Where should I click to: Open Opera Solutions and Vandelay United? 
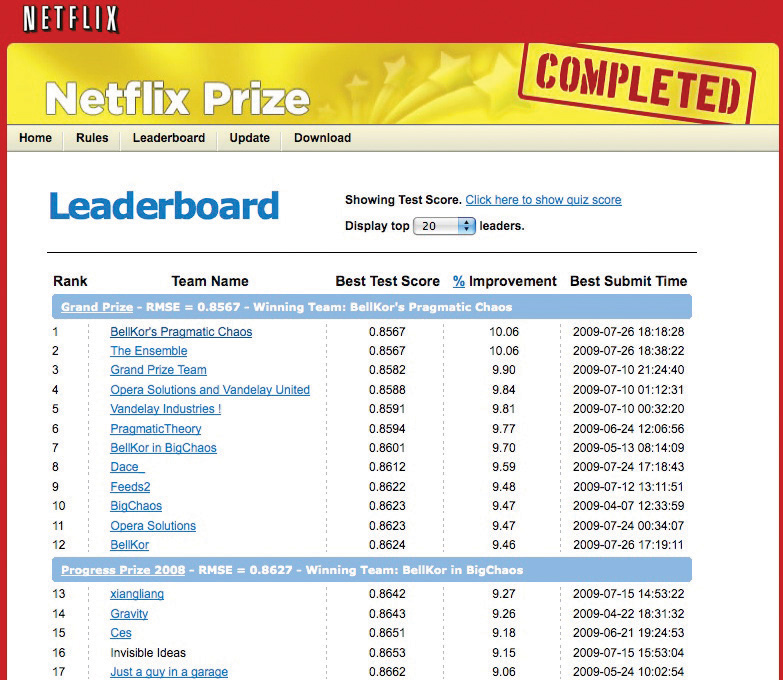(x=210, y=389)
